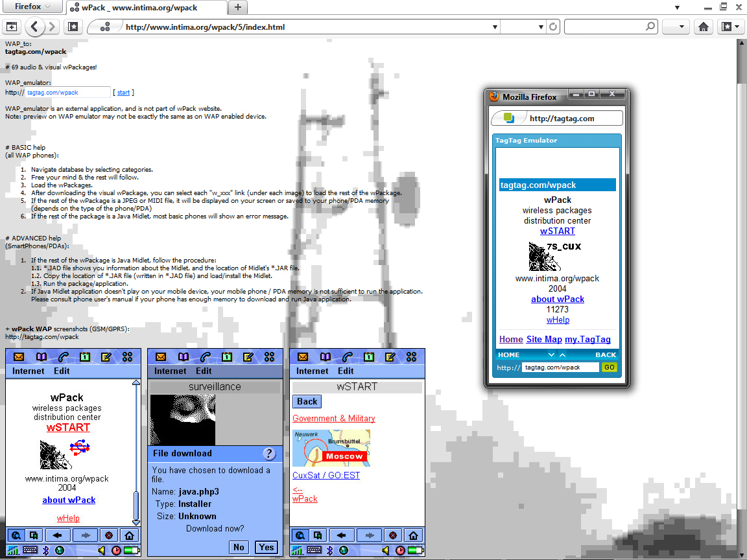
Task: Click the tab groups icon at far left
Action: pos(12,27)
